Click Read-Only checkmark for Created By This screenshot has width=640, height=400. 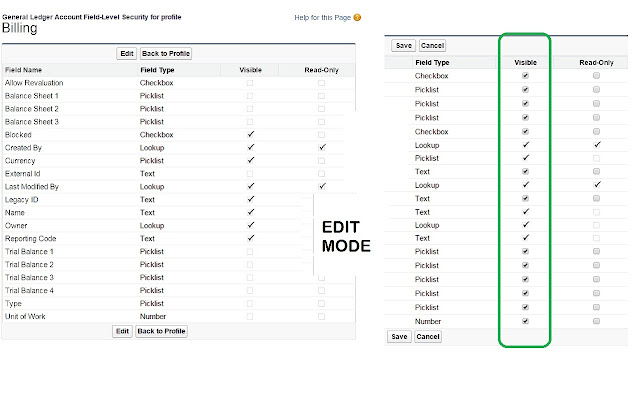(x=322, y=147)
